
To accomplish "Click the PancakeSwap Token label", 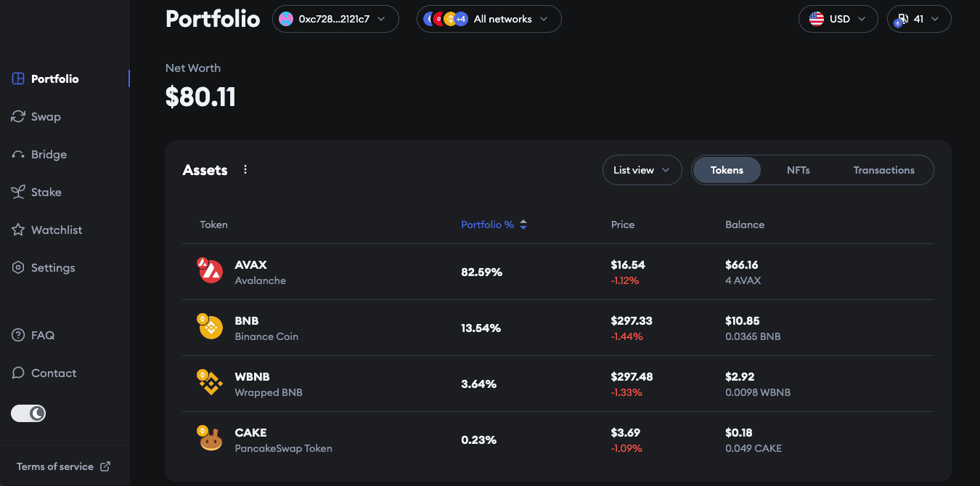I will 283,448.
